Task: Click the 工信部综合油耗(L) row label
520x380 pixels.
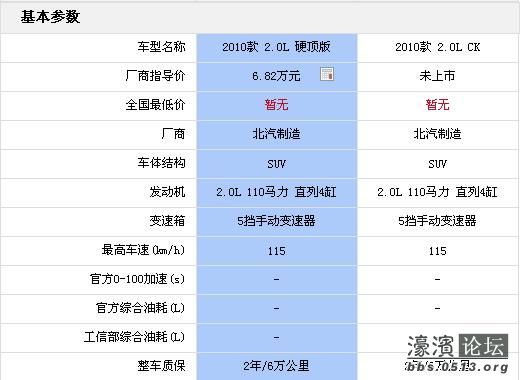Action: point(134,337)
